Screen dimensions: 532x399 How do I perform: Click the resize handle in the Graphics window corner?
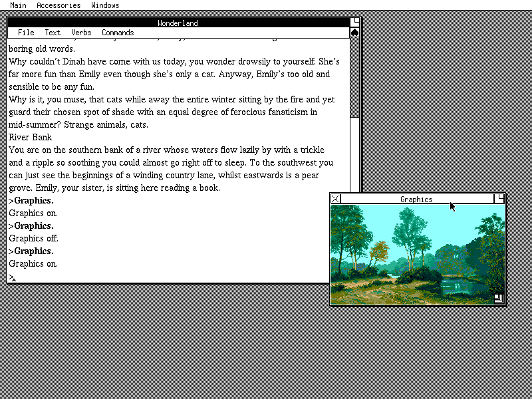(x=499, y=299)
